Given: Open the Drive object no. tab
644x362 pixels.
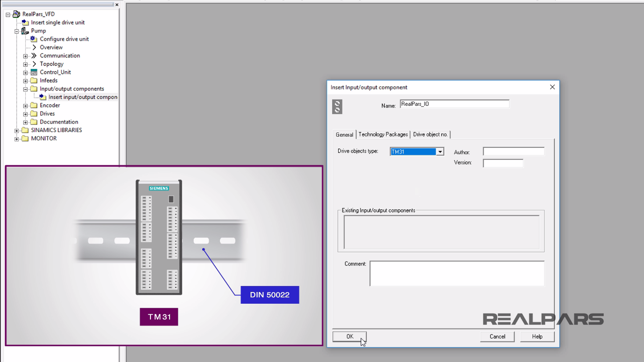Looking at the screenshot, I should [x=430, y=134].
